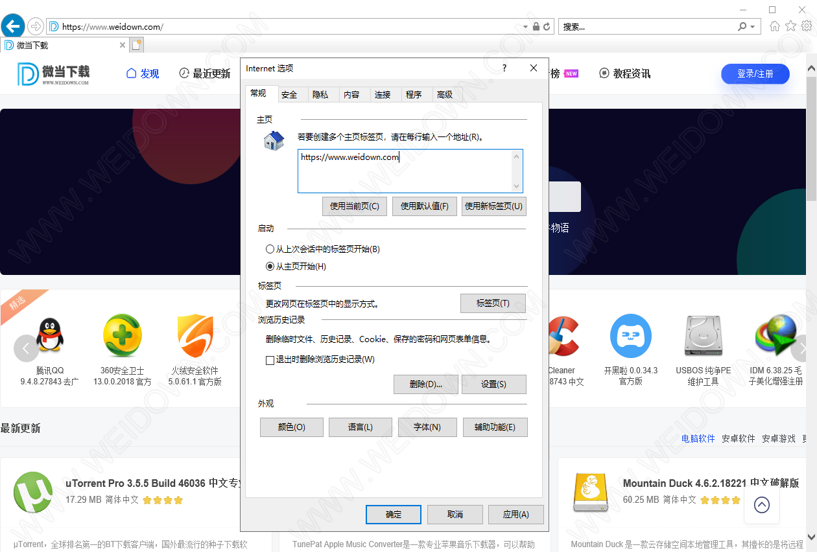Click the 使用默认值 button
This screenshot has width=817, height=552.
click(424, 206)
